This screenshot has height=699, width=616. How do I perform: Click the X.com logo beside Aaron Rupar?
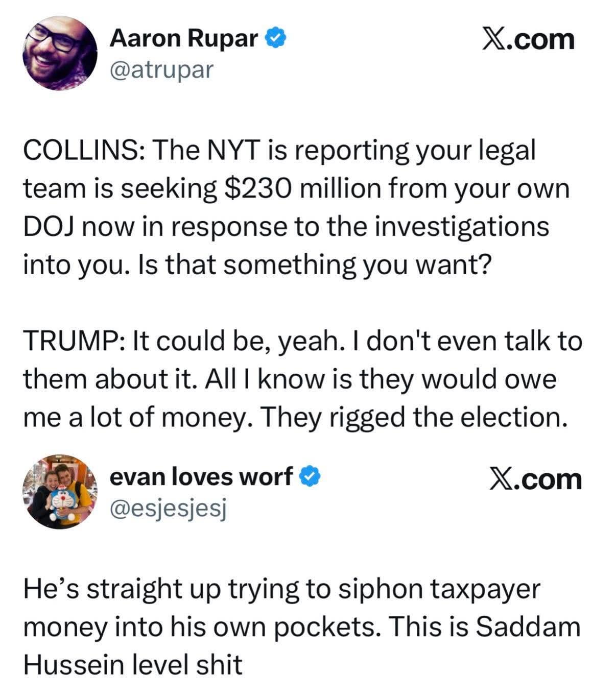click(529, 39)
